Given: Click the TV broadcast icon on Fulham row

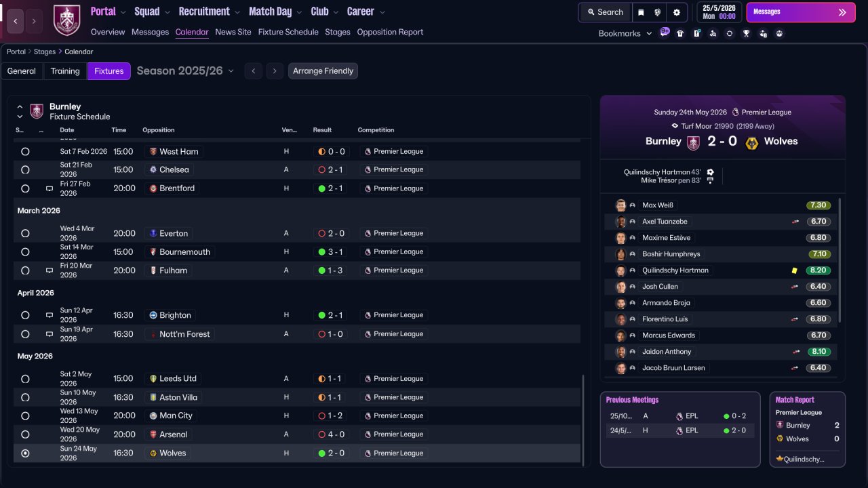Looking at the screenshot, I should 49,270.
